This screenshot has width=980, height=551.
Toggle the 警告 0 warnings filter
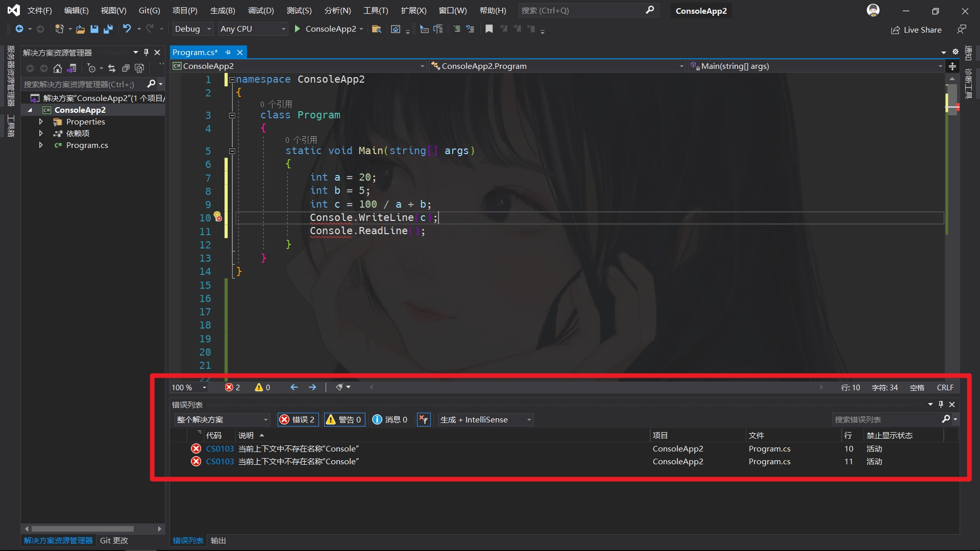pyautogui.click(x=345, y=420)
